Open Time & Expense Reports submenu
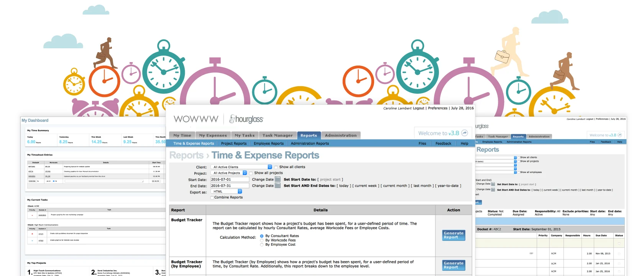644x276 pixels. 194,143
